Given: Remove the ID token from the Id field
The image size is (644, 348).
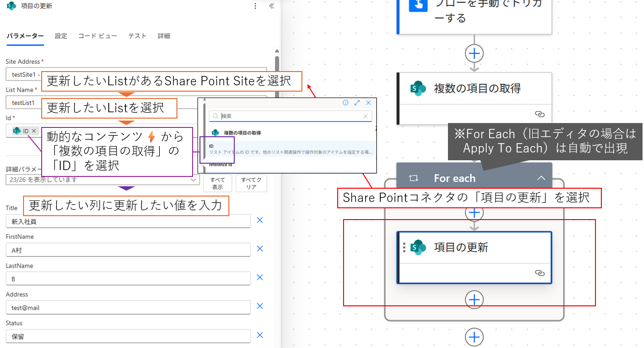Looking at the screenshot, I should pos(34,131).
